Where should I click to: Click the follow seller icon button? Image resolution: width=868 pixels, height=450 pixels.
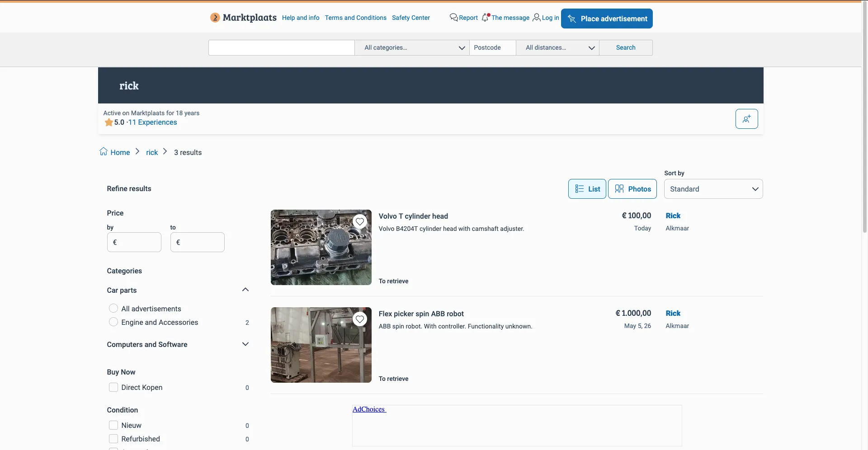pos(746,119)
